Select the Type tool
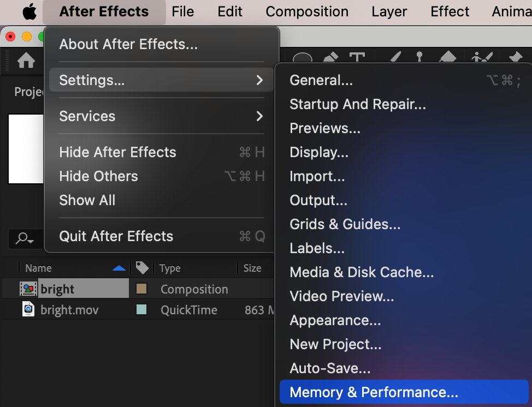The image size is (532, 407). point(357,59)
